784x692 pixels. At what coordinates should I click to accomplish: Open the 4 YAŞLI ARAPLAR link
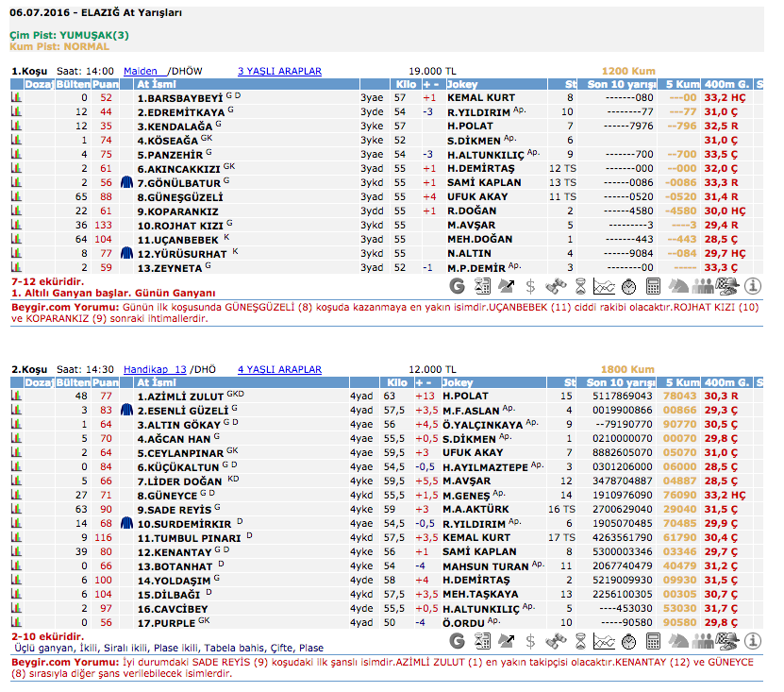pyautogui.click(x=279, y=369)
